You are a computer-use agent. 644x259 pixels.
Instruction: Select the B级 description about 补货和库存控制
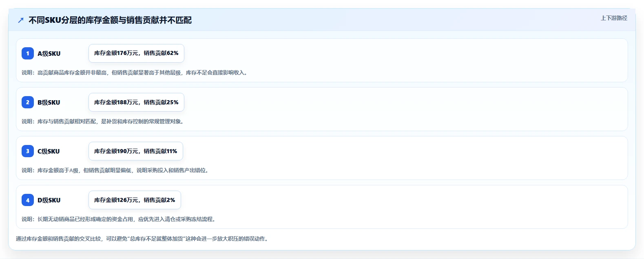103,121
